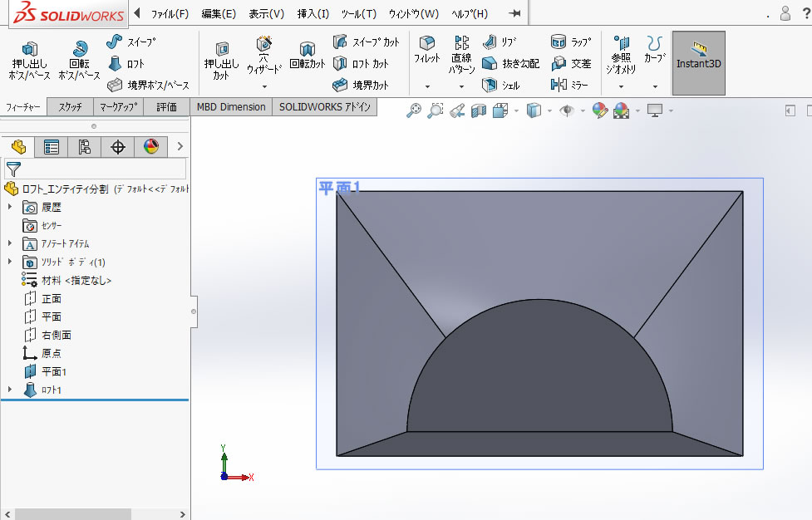Open ConfigurationManager tab icon
Viewport: 812px width, 520px height.
coord(85,147)
